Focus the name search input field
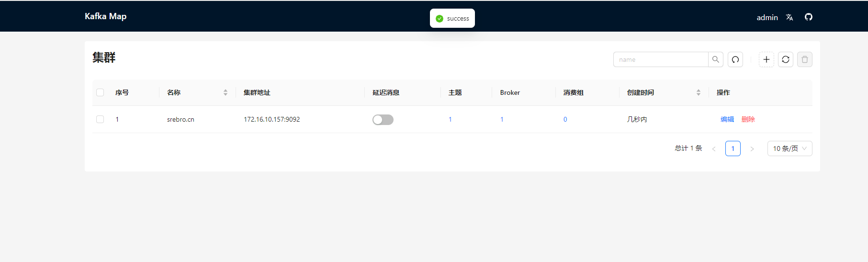Image resolution: width=868 pixels, height=262 pixels. (661, 59)
